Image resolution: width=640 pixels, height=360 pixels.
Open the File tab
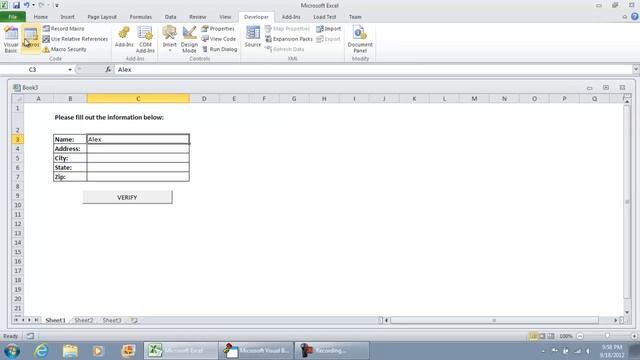pyautogui.click(x=13, y=17)
